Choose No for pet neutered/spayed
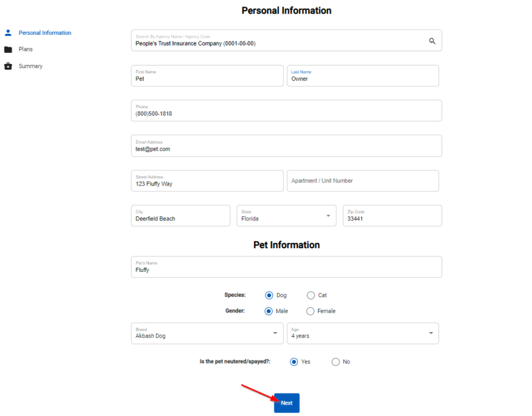Viewport: 532px width, 416px height. [336, 362]
